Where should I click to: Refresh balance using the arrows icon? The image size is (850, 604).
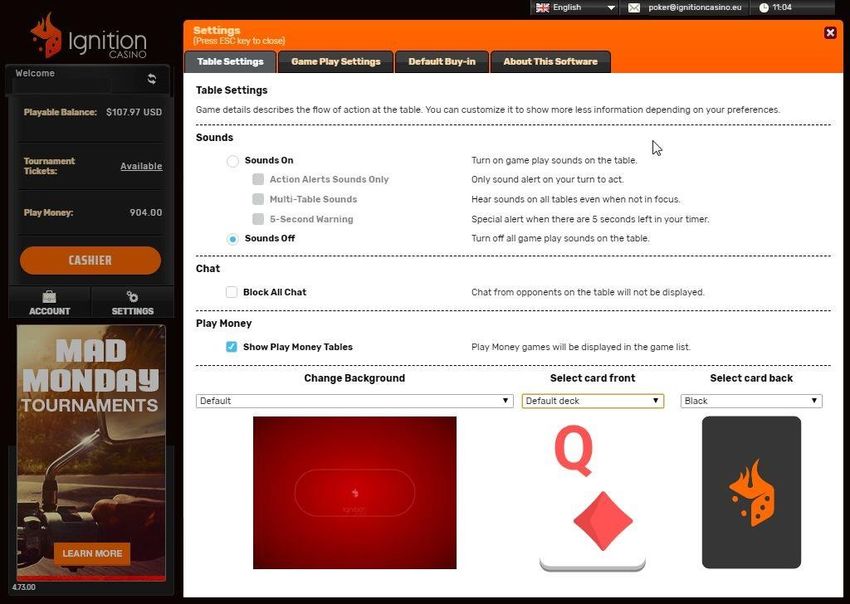click(x=152, y=79)
